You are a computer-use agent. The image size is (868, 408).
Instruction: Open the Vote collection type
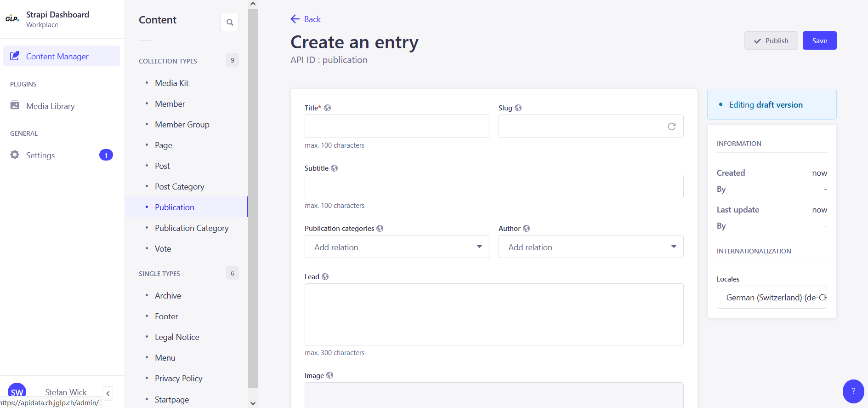pos(163,248)
